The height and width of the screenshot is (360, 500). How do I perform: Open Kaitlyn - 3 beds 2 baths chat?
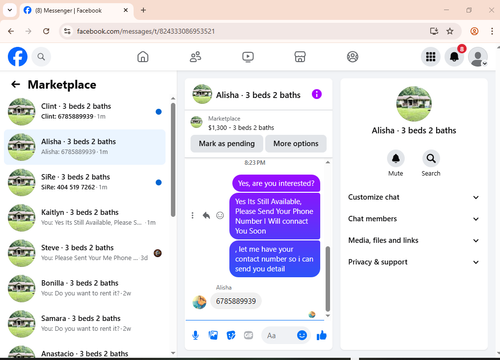click(85, 218)
